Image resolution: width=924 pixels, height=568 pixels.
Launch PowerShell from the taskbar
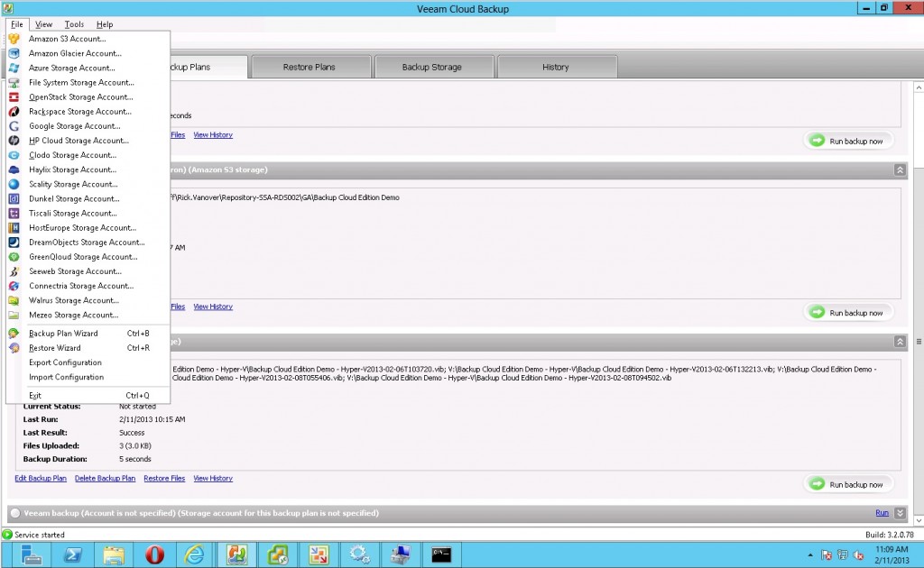[72, 554]
